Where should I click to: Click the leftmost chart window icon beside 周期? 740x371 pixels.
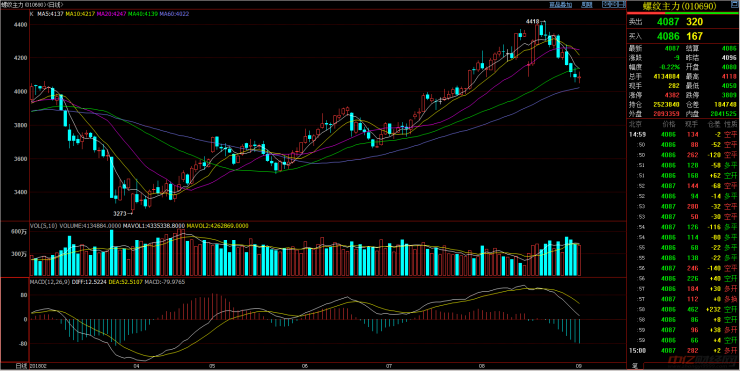tap(606, 4)
